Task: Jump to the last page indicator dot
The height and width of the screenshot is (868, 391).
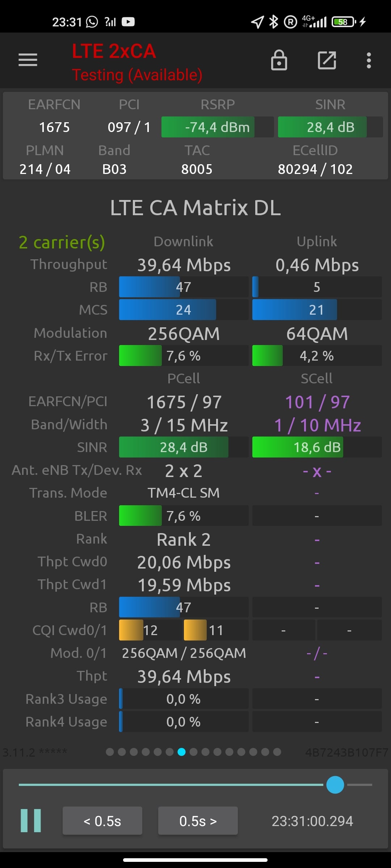Action: 277,752
